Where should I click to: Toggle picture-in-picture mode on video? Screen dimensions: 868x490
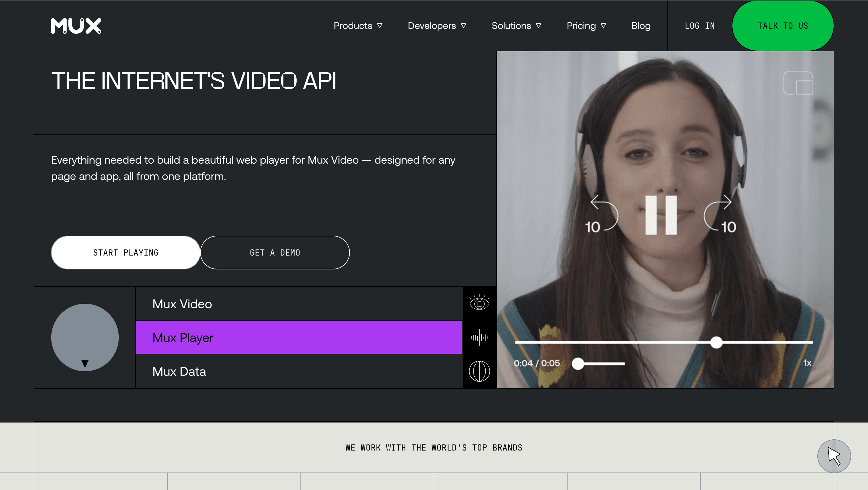[x=798, y=83]
